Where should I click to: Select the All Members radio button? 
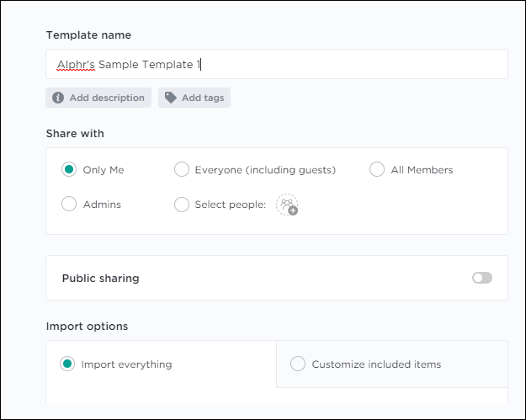[377, 170]
